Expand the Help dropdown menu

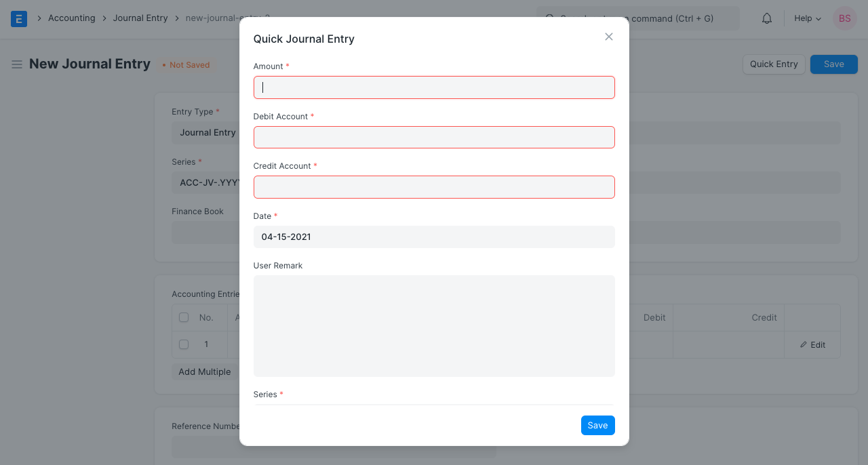tap(808, 18)
